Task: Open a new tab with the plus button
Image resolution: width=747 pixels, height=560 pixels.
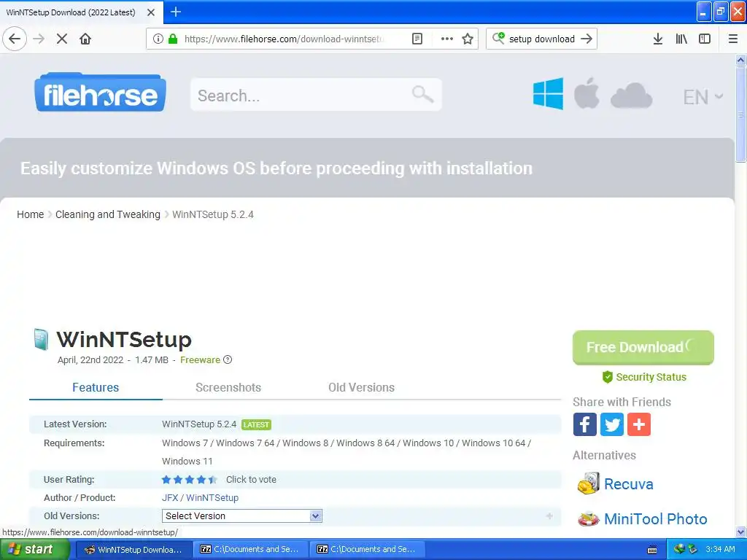Action: pos(176,12)
